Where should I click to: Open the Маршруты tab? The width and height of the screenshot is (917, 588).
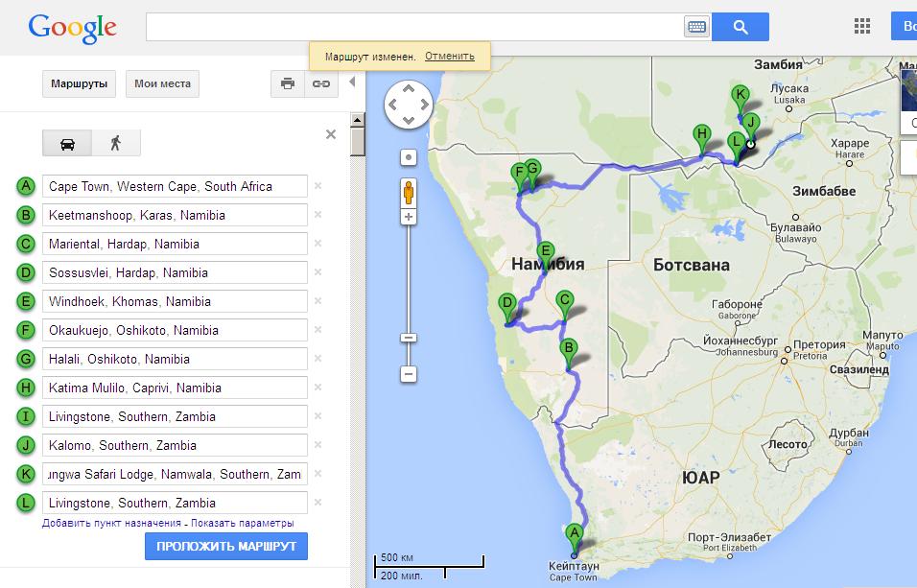78,83
